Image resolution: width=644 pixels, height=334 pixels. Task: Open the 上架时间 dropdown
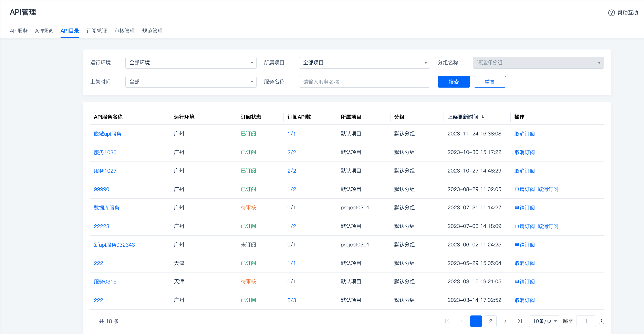191,82
